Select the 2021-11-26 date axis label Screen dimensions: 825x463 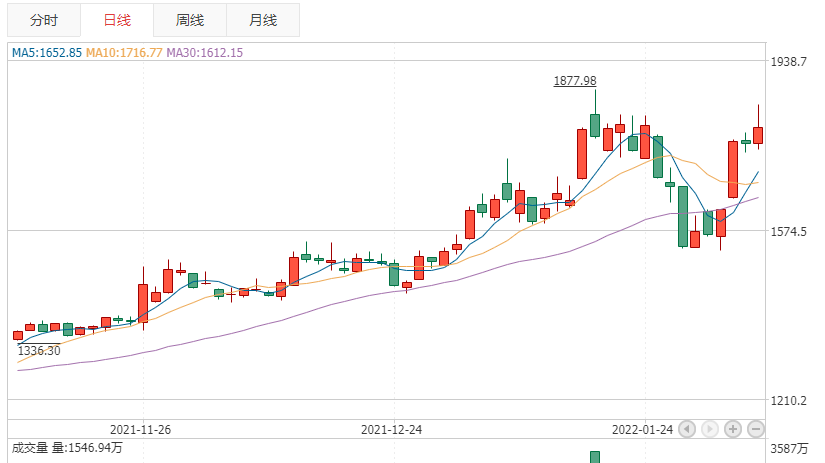[140, 430]
